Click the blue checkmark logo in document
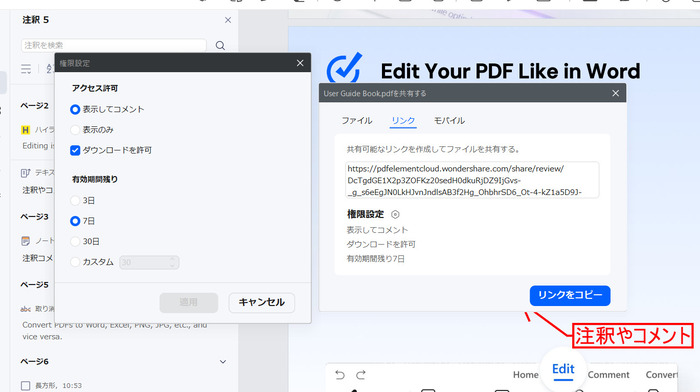This screenshot has width=700, height=392. point(344,68)
